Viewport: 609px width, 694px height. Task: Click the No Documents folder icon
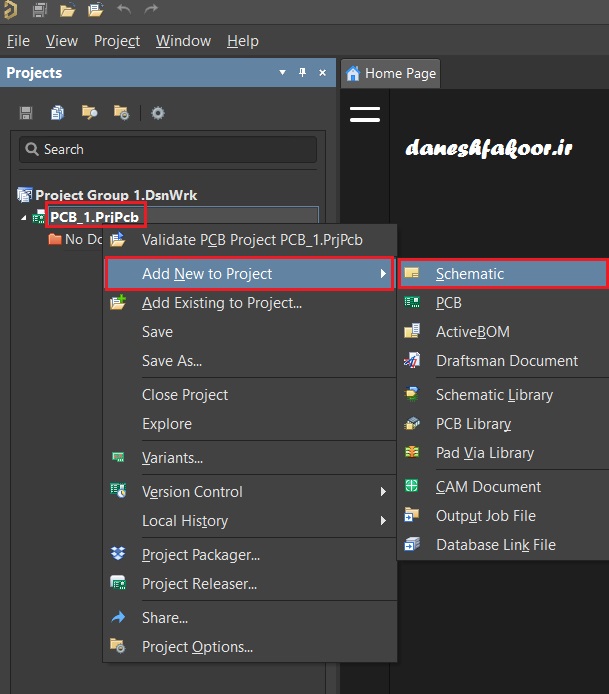(55, 239)
